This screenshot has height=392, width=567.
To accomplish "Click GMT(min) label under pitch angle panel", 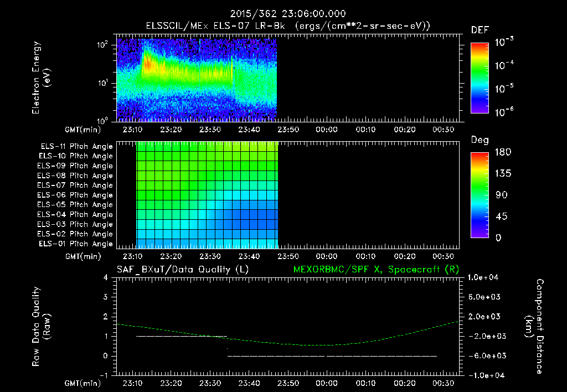I will [83, 257].
